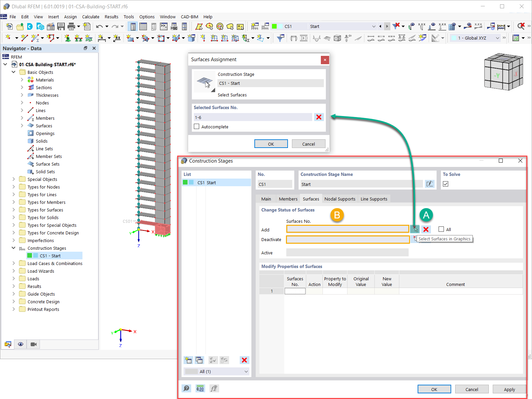Screen dimensions: 532x399
Task: Open the Results menu
Action: coord(111,17)
